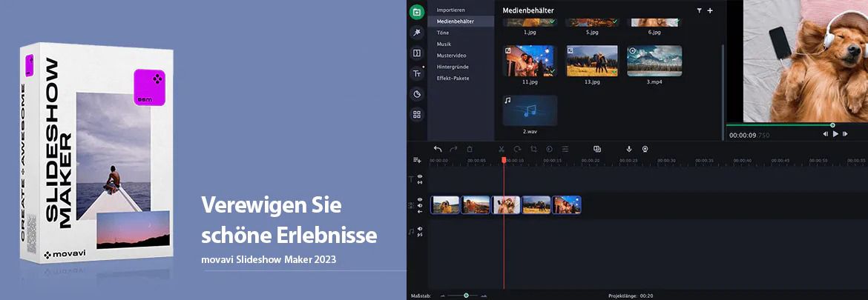Click the preview progress bar handle

coord(832,125)
